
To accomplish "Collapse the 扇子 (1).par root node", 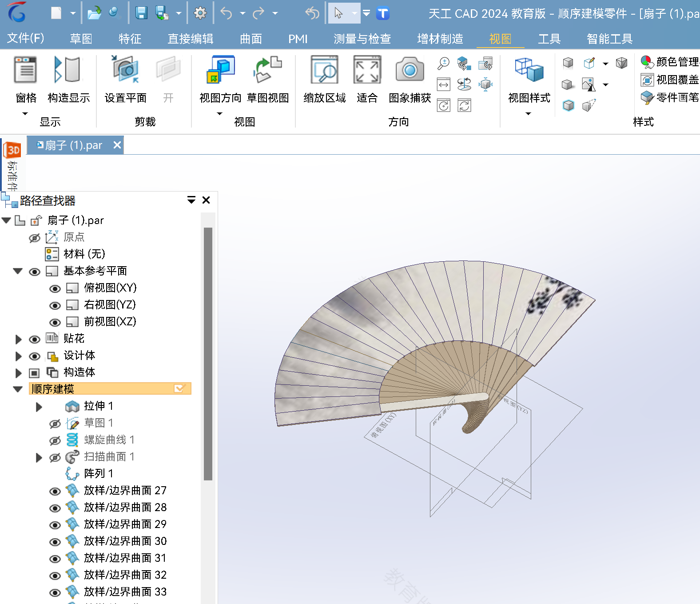I will (7, 220).
